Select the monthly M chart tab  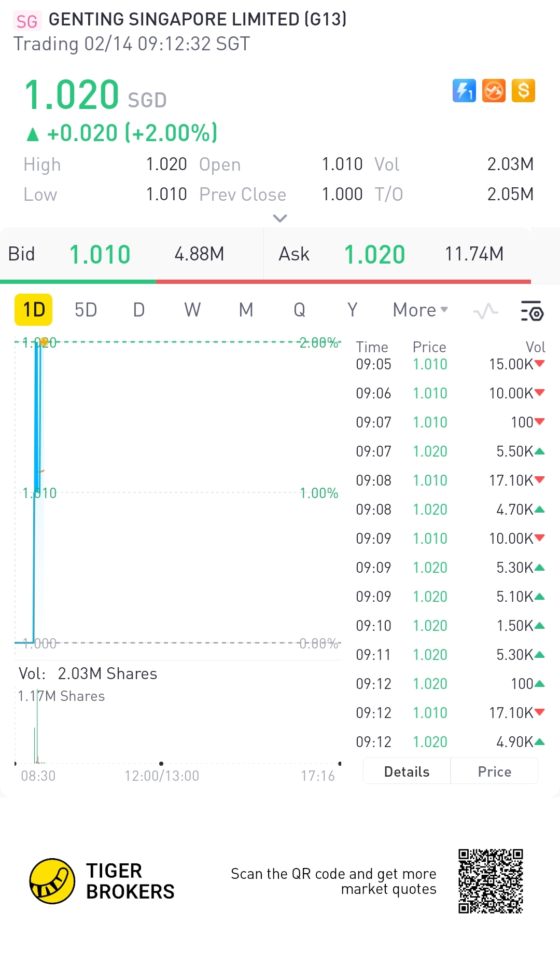246,310
